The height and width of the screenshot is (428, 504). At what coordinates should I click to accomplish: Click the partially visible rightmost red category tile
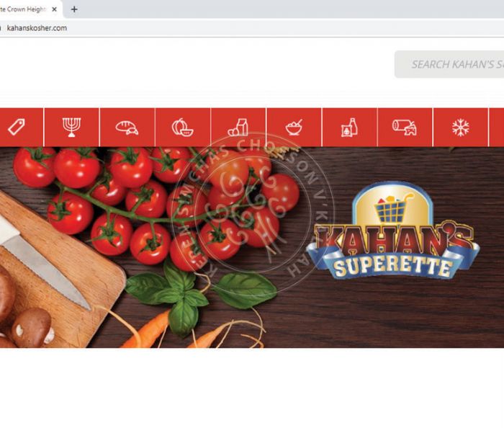[x=496, y=128]
